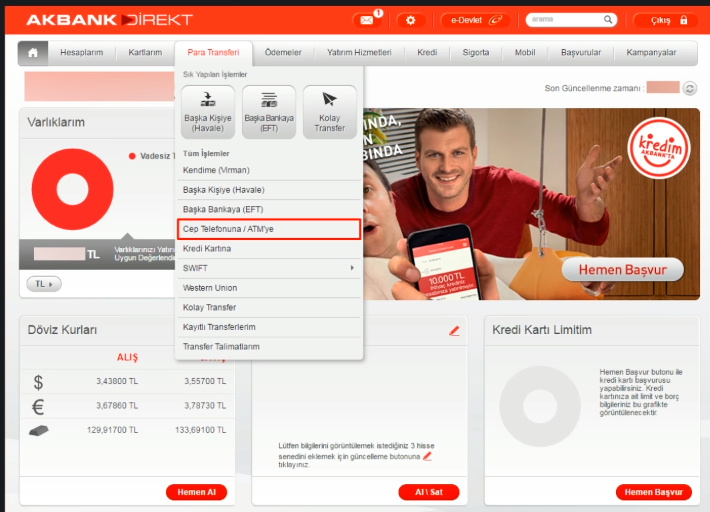This screenshot has height=512, width=710.
Task: Click dollar buy rate 3,43800 TL
Action: [117, 381]
